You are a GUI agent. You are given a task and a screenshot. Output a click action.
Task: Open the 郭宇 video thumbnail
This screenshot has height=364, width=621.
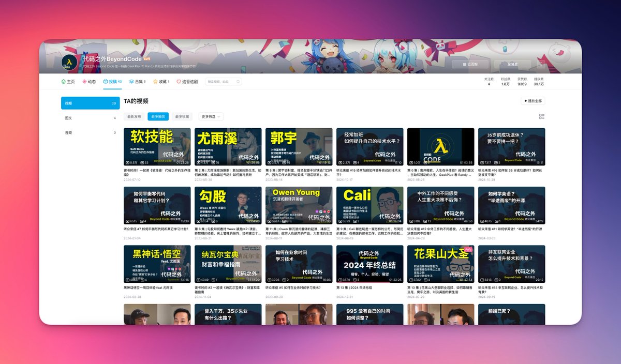(299, 147)
